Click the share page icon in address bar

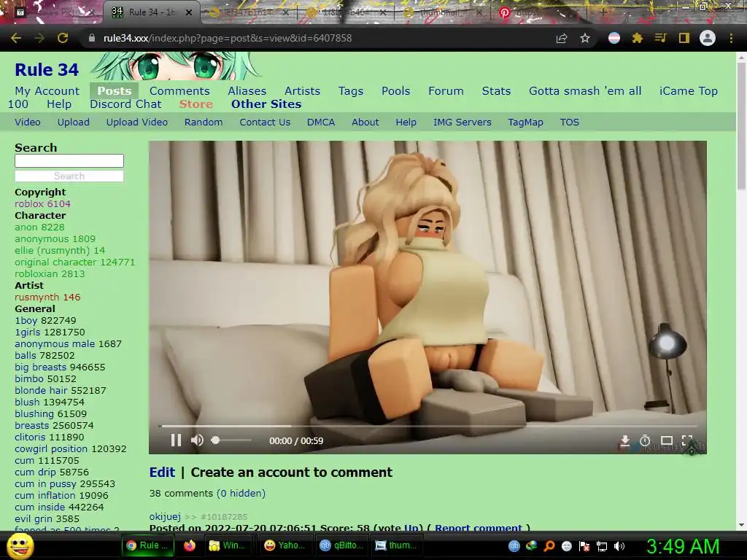tap(562, 38)
